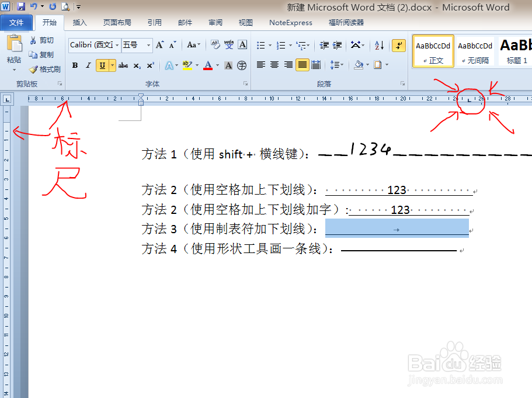Apply the 无间隔 style
Image resolution: width=532 pixels, height=398 pixels.
tap(474, 51)
